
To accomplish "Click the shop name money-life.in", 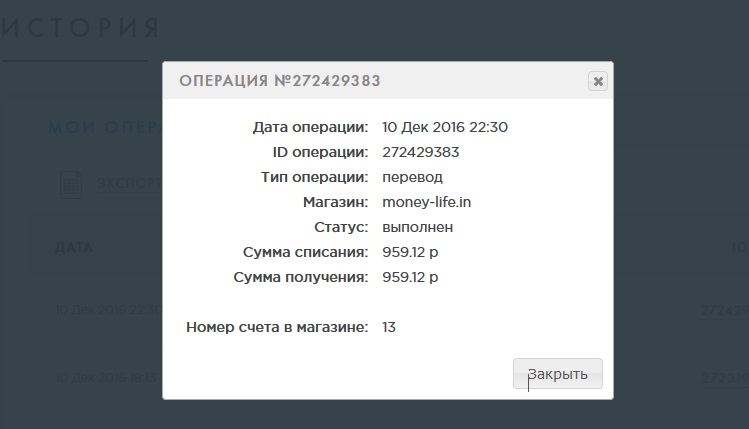I will pyautogui.click(x=427, y=202).
